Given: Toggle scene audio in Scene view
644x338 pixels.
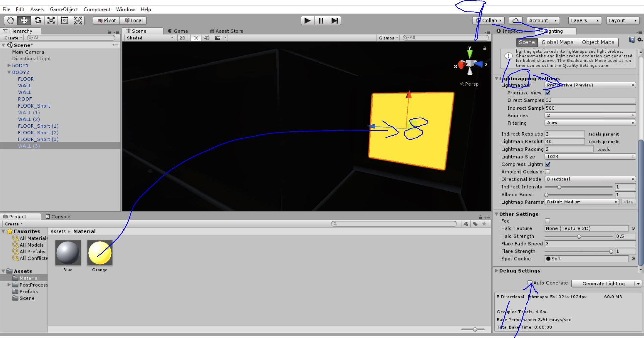Looking at the screenshot, I should 206,38.
